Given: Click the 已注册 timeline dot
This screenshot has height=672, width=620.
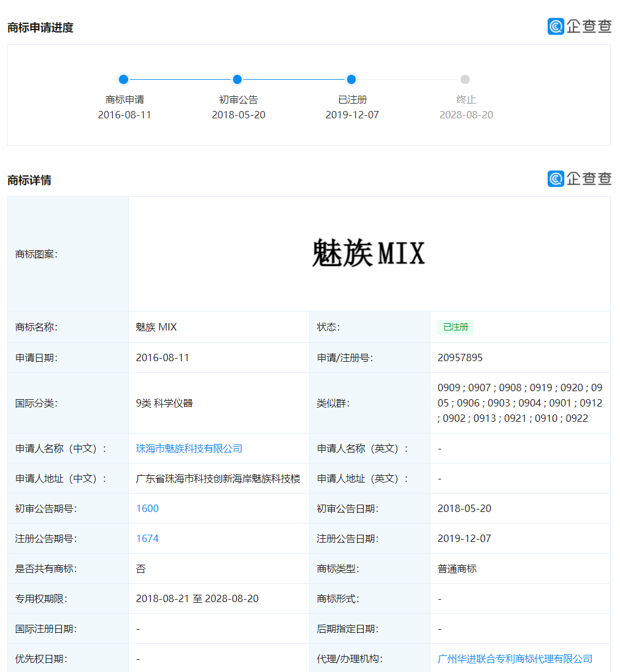Looking at the screenshot, I should click(351, 79).
